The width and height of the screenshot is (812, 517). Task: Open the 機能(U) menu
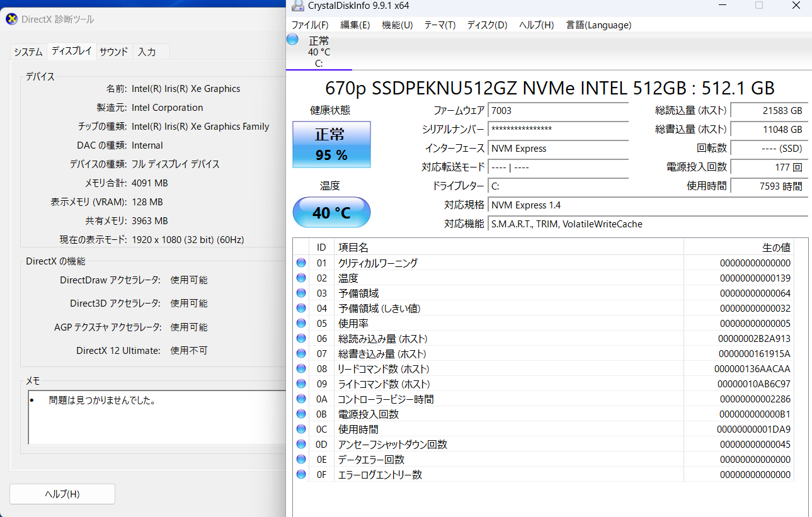point(397,25)
